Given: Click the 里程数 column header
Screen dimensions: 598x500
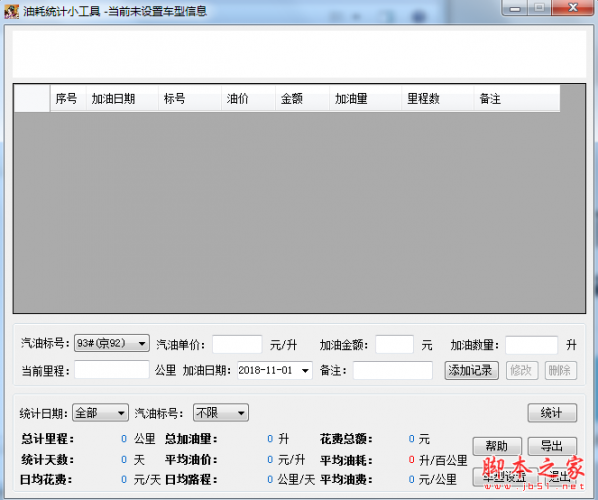Looking at the screenshot, I should (x=437, y=98).
